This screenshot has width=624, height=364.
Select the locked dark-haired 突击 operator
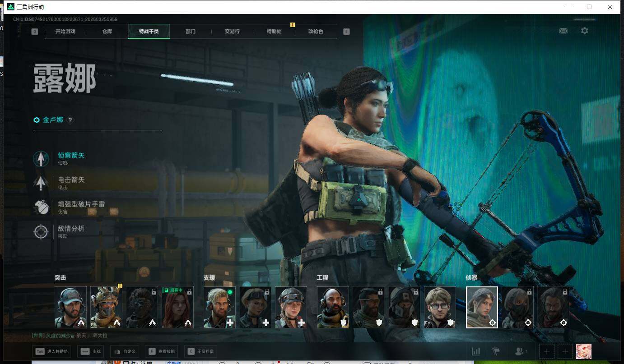[142, 307]
